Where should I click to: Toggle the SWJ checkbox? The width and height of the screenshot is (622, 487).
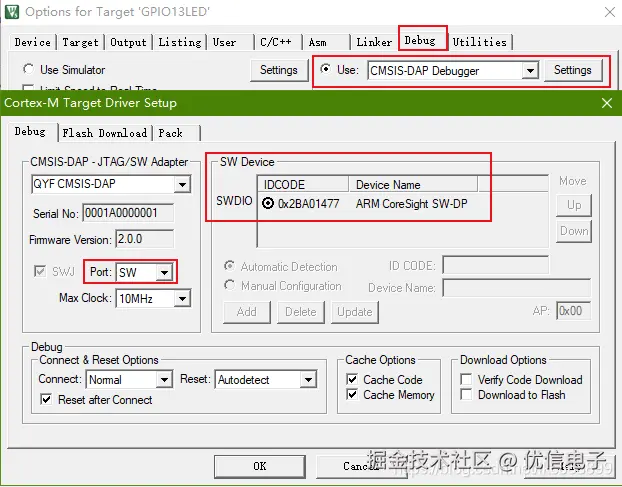(40, 272)
